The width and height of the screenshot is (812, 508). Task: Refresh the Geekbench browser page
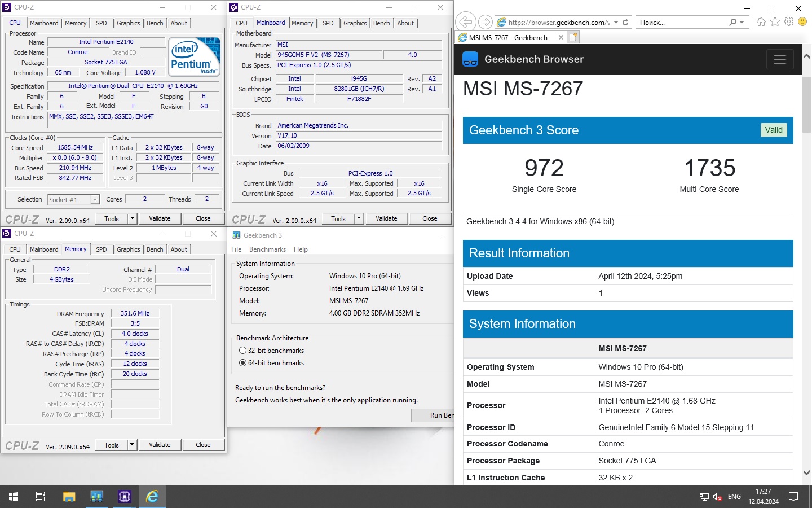click(x=625, y=22)
